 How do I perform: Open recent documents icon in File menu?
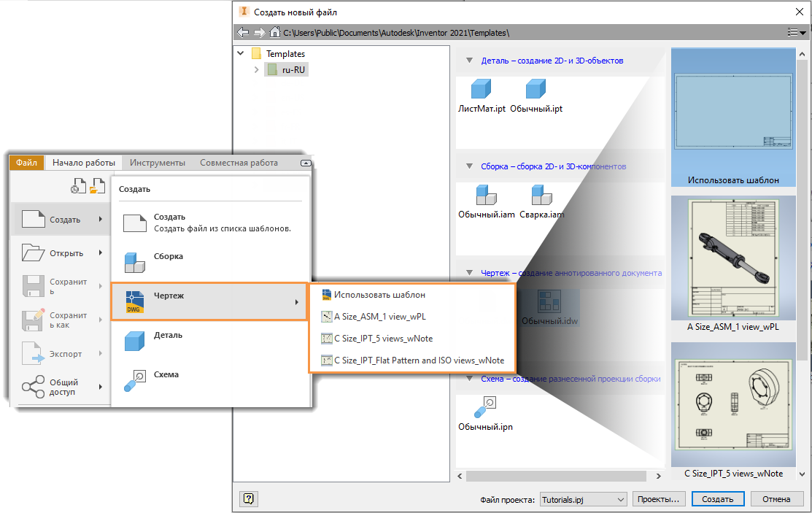(x=78, y=185)
